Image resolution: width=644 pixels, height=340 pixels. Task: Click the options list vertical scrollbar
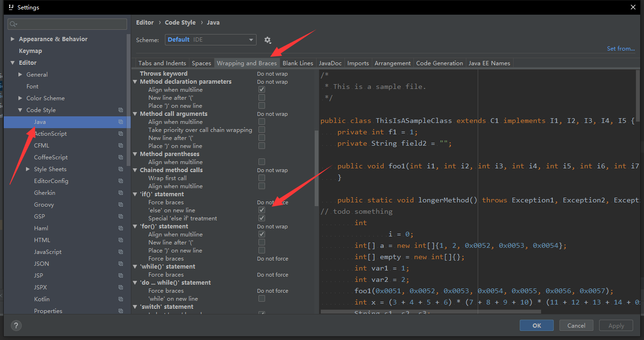[x=316, y=168]
